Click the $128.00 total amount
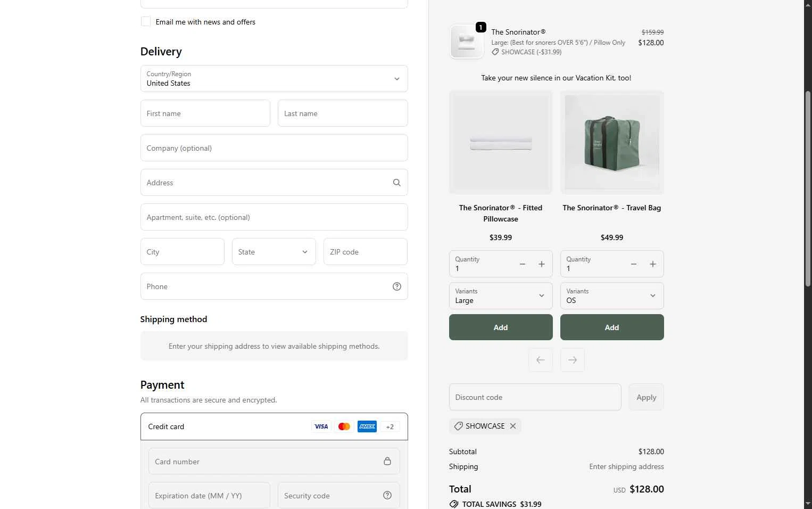Screen dimensions: 812x509 [x=647, y=489]
